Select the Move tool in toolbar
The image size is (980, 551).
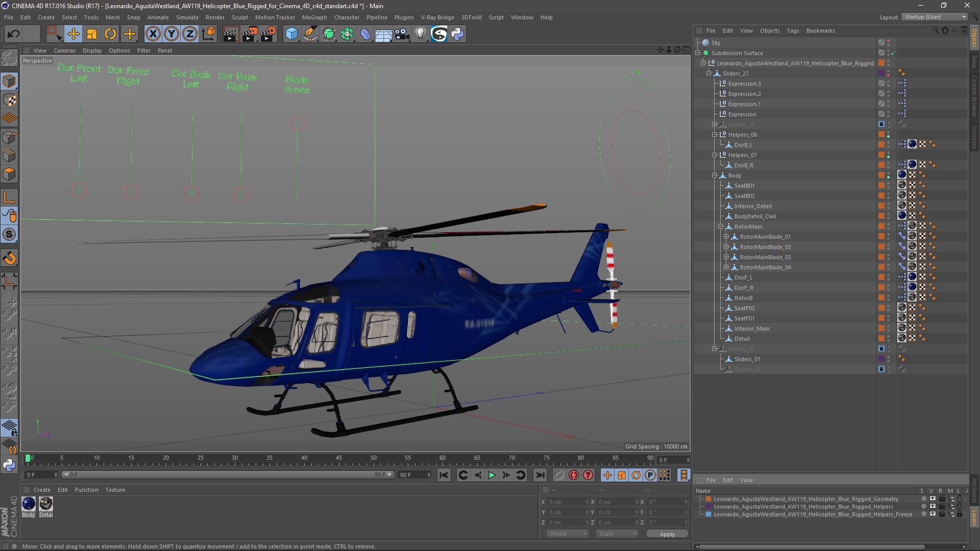pyautogui.click(x=72, y=33)
